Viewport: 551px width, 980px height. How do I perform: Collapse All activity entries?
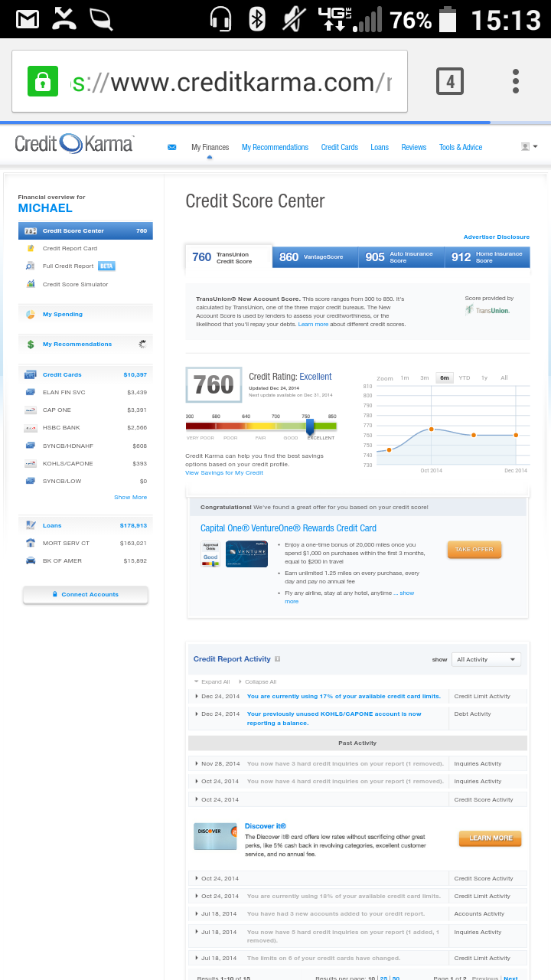pyautogui.click(x=257, y=681)
